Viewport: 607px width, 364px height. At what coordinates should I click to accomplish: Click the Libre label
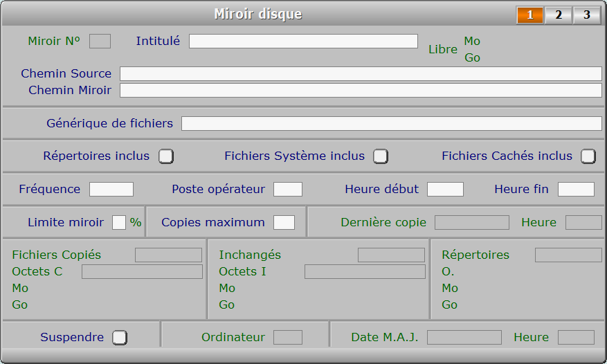pos(443,50)
